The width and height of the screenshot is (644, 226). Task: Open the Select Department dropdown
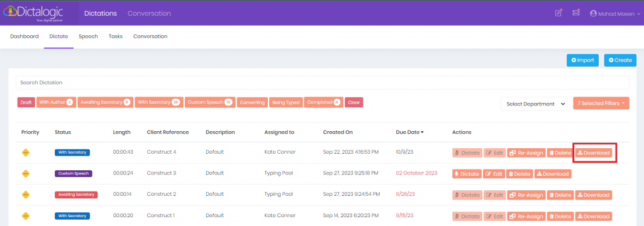click(x=533, y=104)
